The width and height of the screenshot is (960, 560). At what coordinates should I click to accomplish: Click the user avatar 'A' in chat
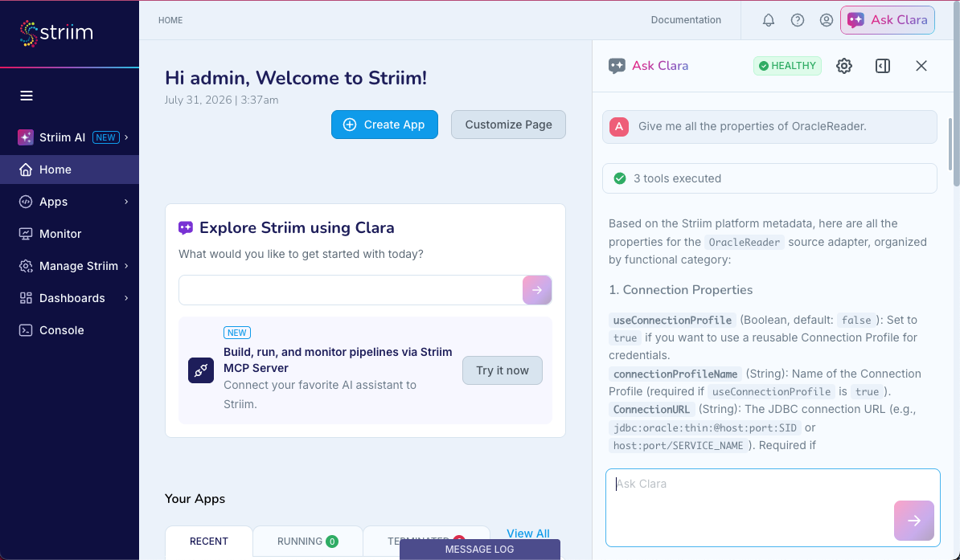[x=619, y=127]
